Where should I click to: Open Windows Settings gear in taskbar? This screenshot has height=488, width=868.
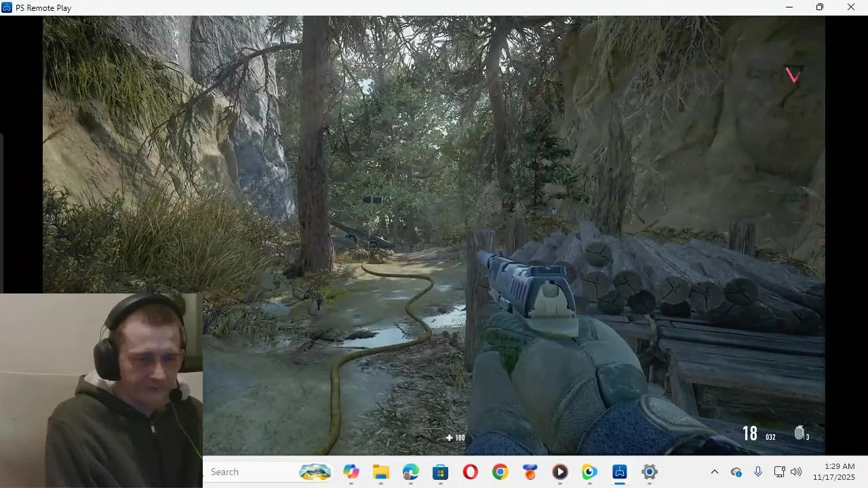649,472
